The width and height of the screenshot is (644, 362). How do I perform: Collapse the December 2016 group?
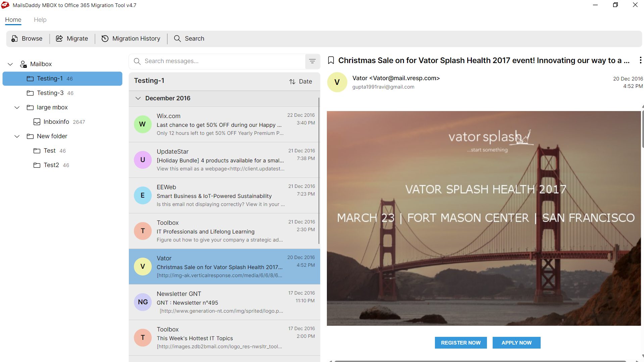point(138,98)
